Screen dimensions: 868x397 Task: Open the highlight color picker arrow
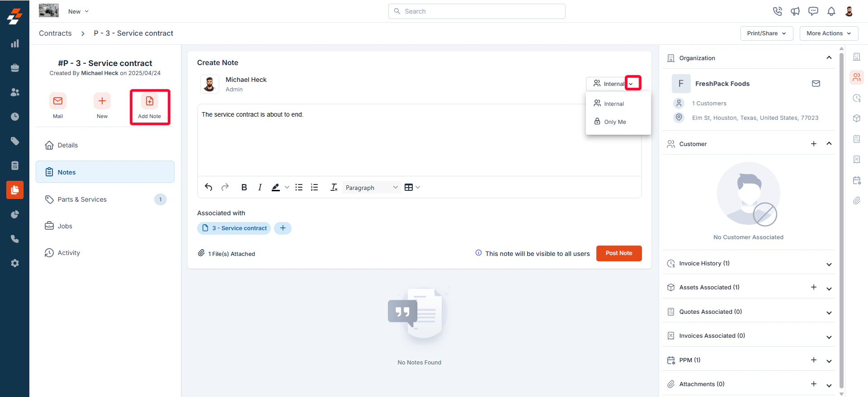click(287, 187)
